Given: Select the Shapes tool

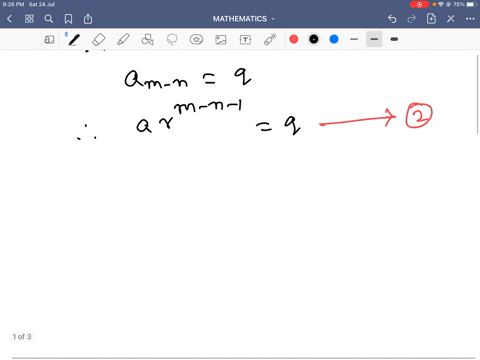Looking at the screenshot, I should pos(147,40).
